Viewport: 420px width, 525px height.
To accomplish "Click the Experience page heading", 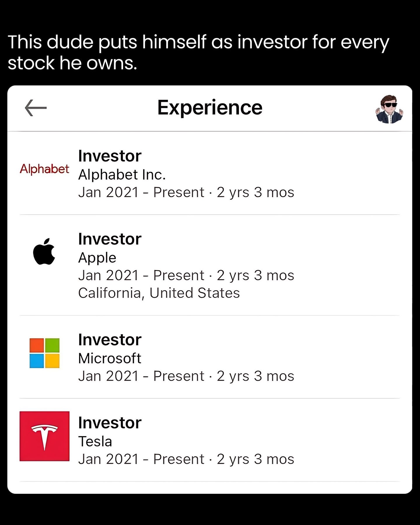I will [210, 108].
